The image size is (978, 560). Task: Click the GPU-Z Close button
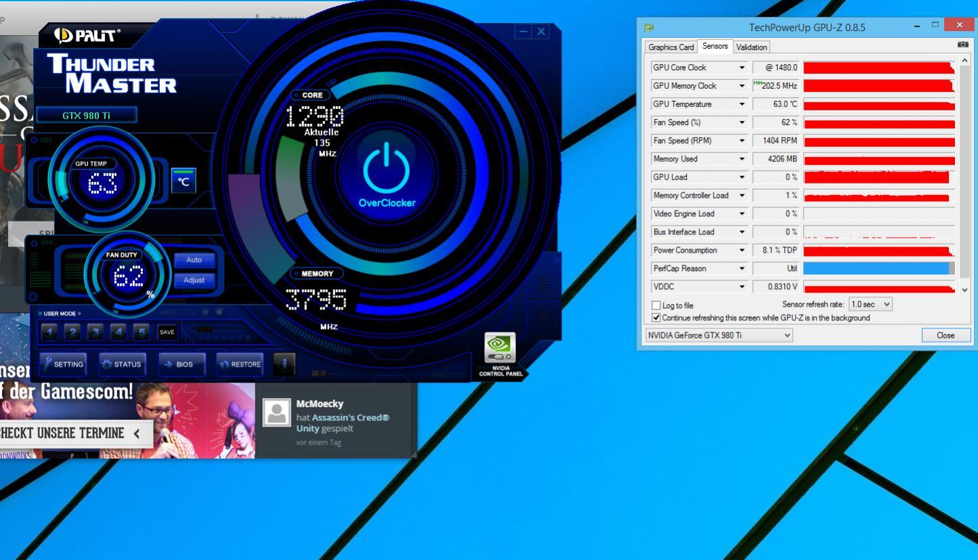click(x=945, y=335)
